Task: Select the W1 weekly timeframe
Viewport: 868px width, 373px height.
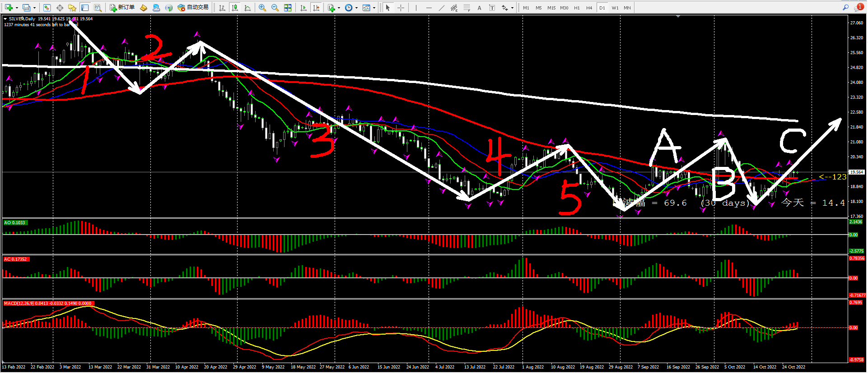Action: coord(615,8)
